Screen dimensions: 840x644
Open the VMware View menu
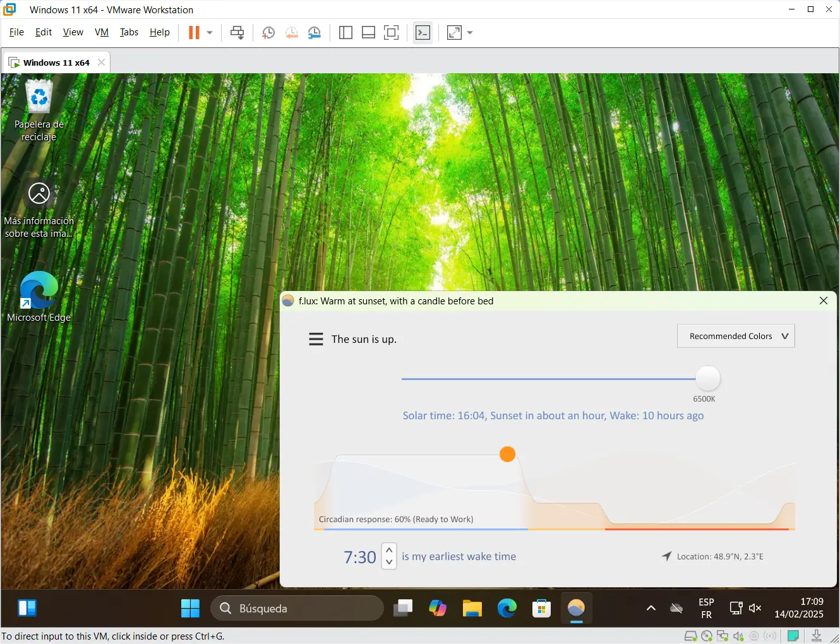point(73,32)
